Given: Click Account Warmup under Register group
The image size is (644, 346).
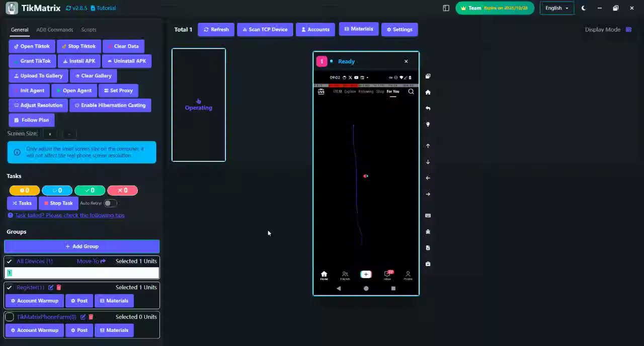Looking at the screenshot, I should tap(35, 301).
